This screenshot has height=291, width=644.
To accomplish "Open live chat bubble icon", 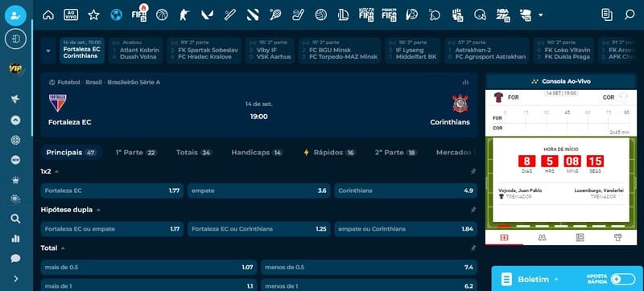I will (15, 258).
